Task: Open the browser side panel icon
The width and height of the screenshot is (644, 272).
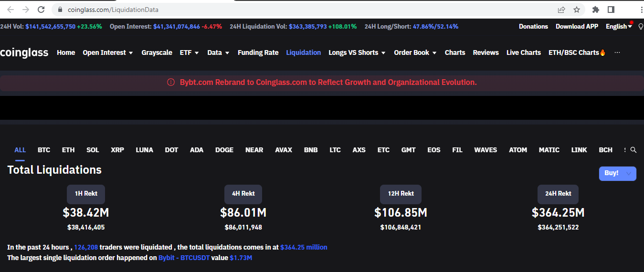Action: point(611,10)
